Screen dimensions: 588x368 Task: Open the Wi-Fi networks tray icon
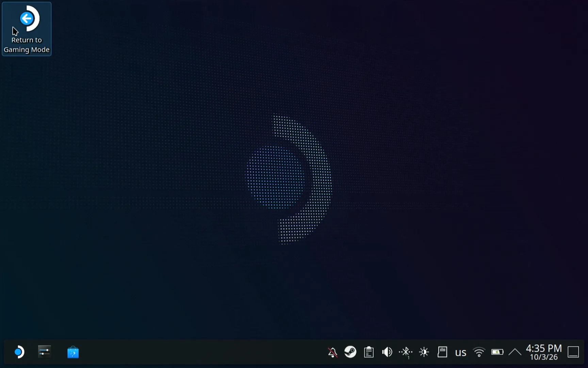click(479, 352)
